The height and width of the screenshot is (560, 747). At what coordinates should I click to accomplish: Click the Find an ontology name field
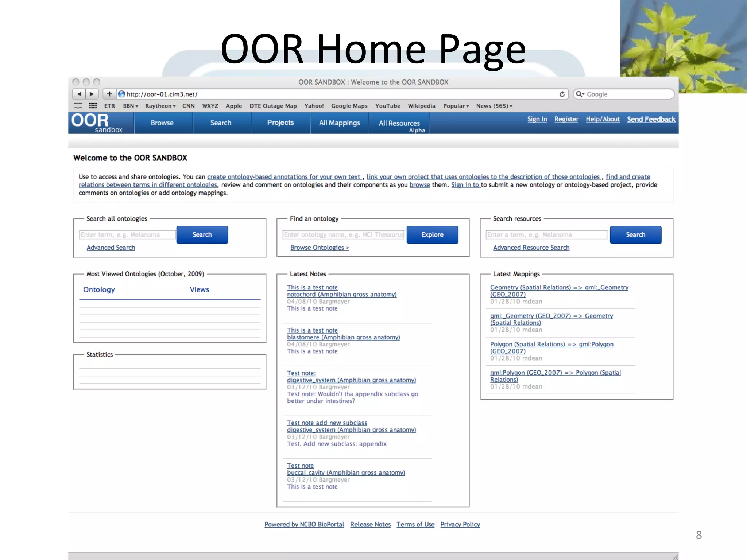pyautogui.click(x=344, y=235)
